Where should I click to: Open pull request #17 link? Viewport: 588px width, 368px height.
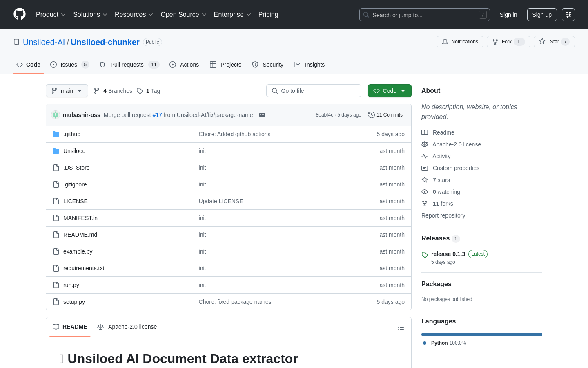[157, 115]
